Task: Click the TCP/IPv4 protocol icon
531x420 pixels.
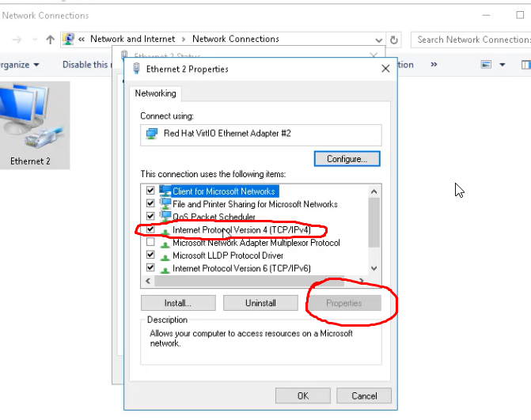Action: pos(165,231)
